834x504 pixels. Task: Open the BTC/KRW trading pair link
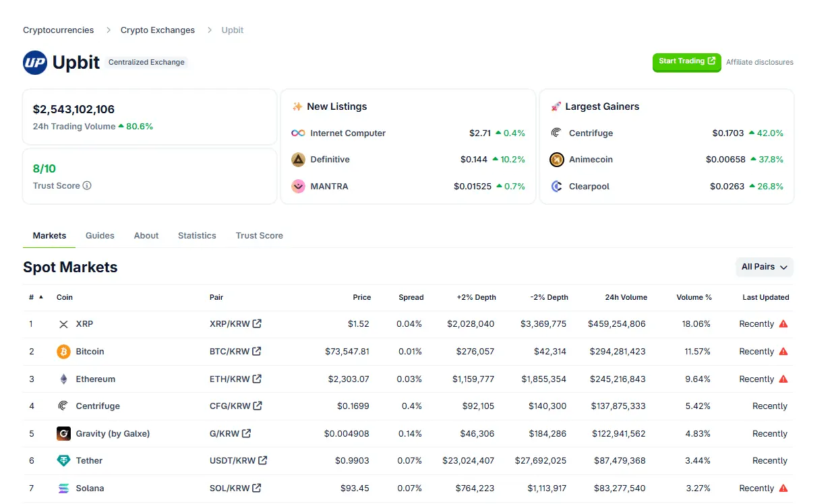229,352
